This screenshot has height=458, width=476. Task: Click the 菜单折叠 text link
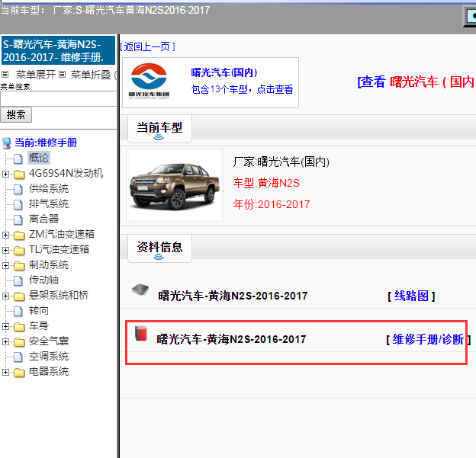[x=91, y=75]
